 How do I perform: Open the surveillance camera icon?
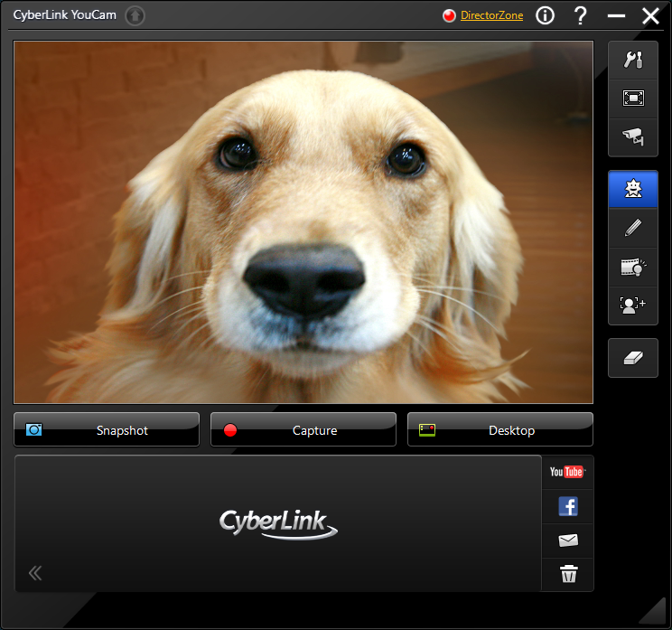pos(632,136)
